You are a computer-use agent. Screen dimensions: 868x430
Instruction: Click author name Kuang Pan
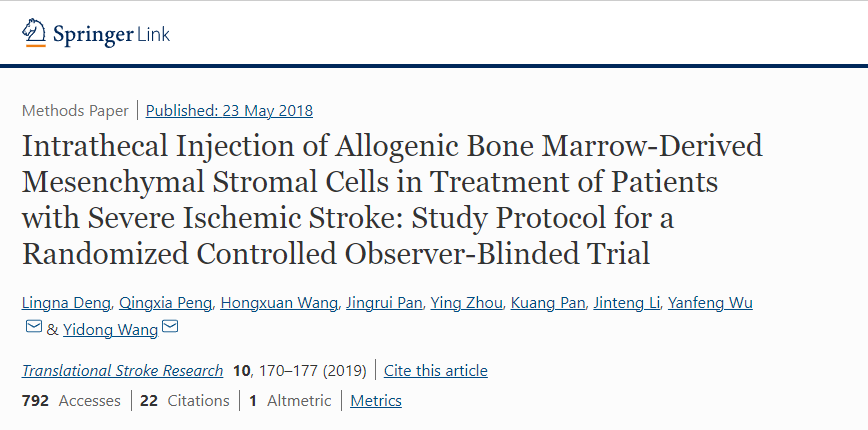[547, 303]
